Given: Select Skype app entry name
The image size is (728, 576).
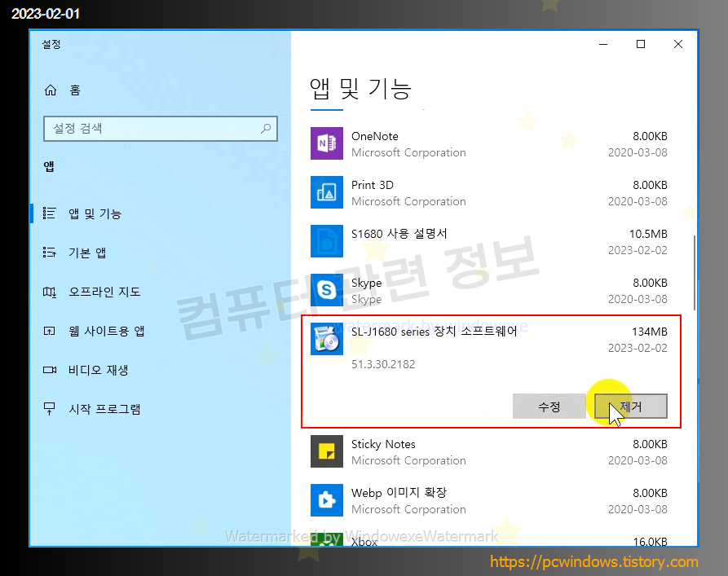Looking at the screenshot, I should click(x=366, y=284).
